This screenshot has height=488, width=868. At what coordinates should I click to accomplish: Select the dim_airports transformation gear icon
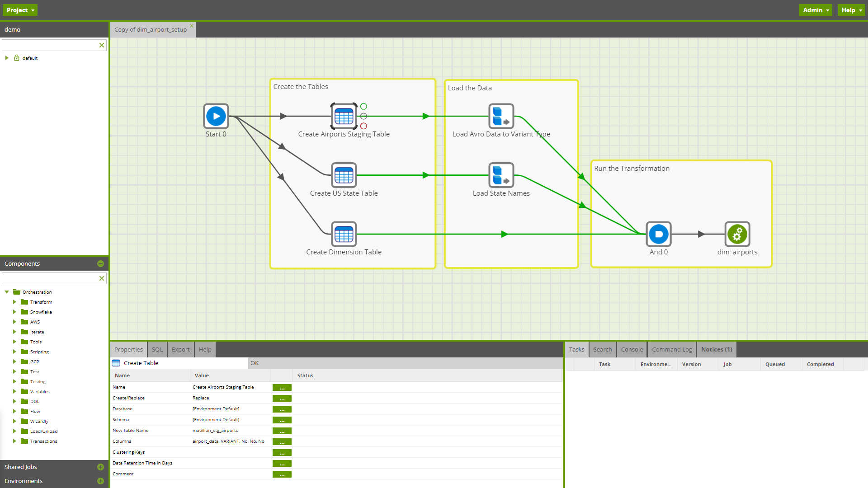pos(737,234)
